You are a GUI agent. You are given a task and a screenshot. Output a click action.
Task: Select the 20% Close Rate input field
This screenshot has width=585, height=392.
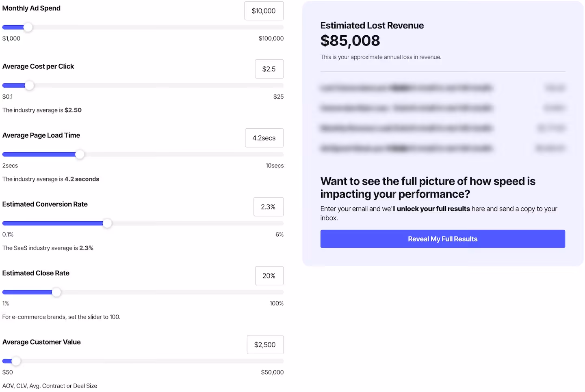(x=269, y=276)
